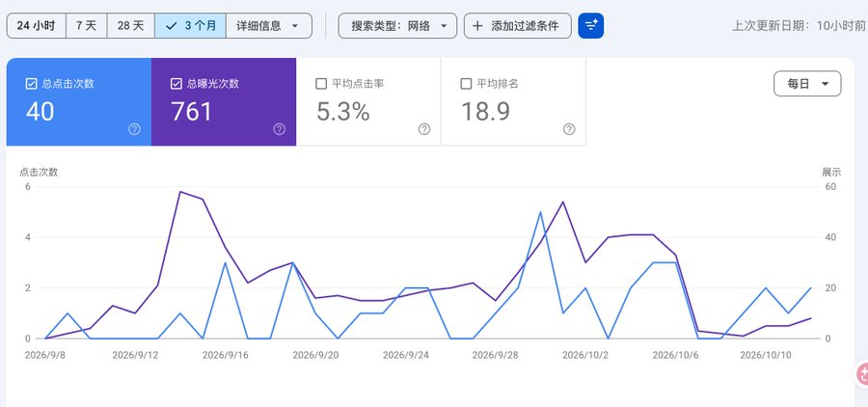Click the 点击次数 axis title
Screen dimensions: 868x407
[39, 173]
